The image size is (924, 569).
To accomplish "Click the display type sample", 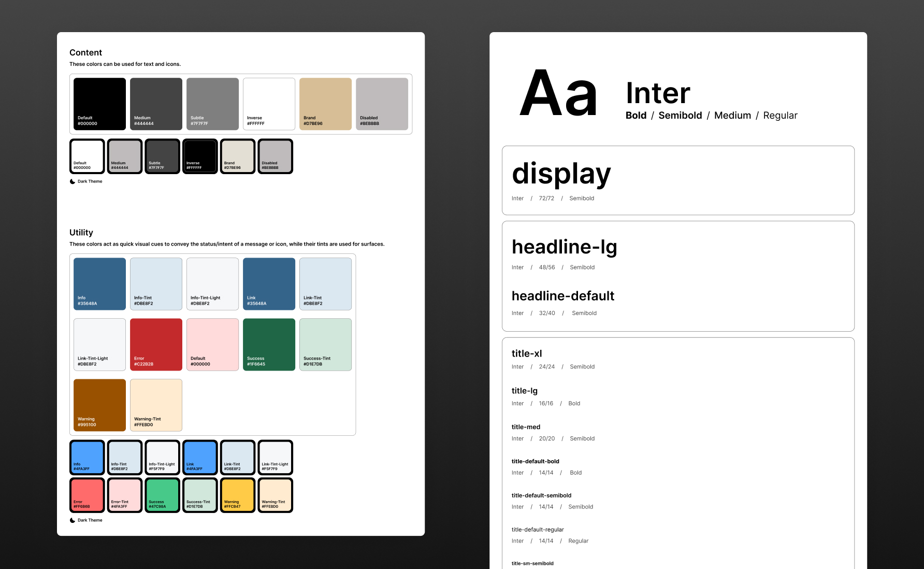I will [561, 174].
